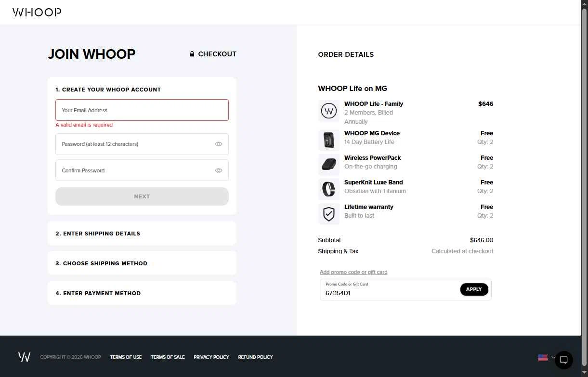Show password using eye icon in Password field

tap(219, 144)
